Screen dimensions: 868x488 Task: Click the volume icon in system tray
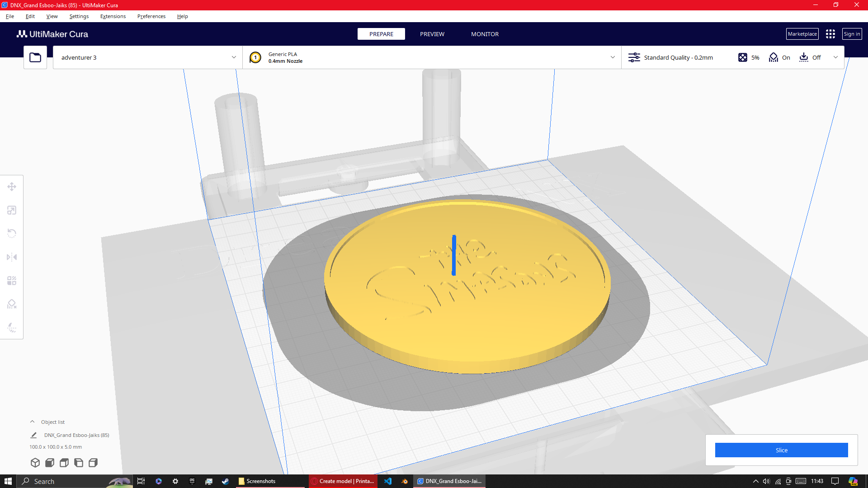(x=766, y=481)
